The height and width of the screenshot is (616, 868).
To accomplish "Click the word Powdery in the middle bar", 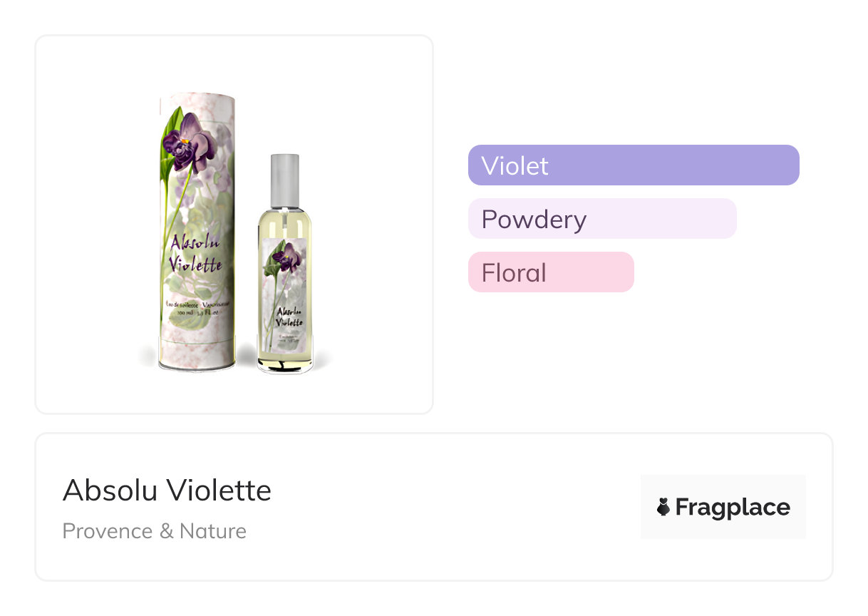I will 534,219.
